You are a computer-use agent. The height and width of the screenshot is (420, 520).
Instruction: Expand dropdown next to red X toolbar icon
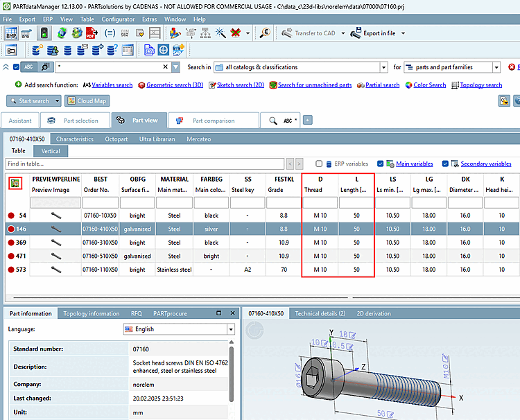click(248, 33)
